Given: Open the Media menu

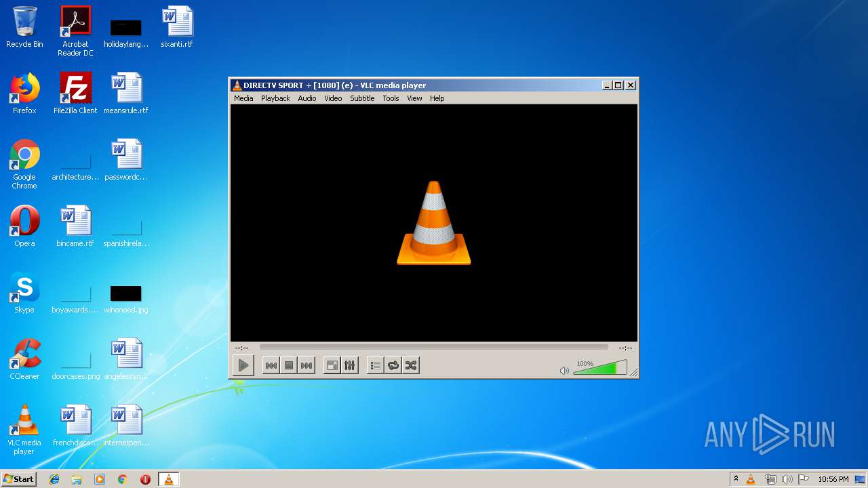Looking at the screenshot, I should [x=243, y=98].
